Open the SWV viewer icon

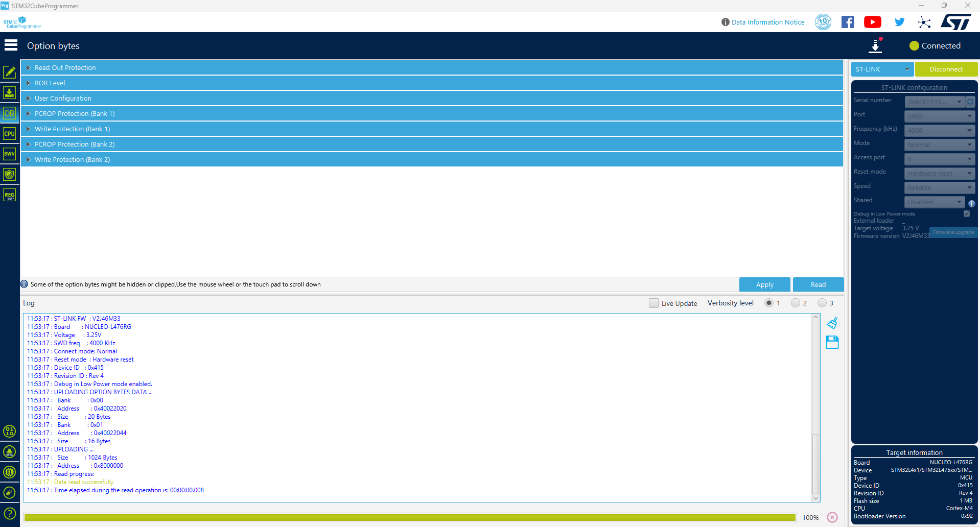tap(10, 154)
